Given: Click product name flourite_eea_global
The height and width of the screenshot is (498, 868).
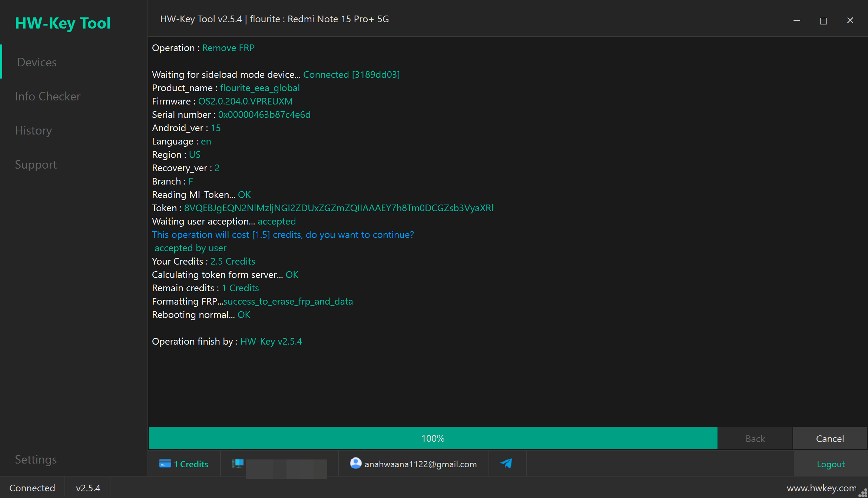Looking at the screenshot, I should coord(260,88).
